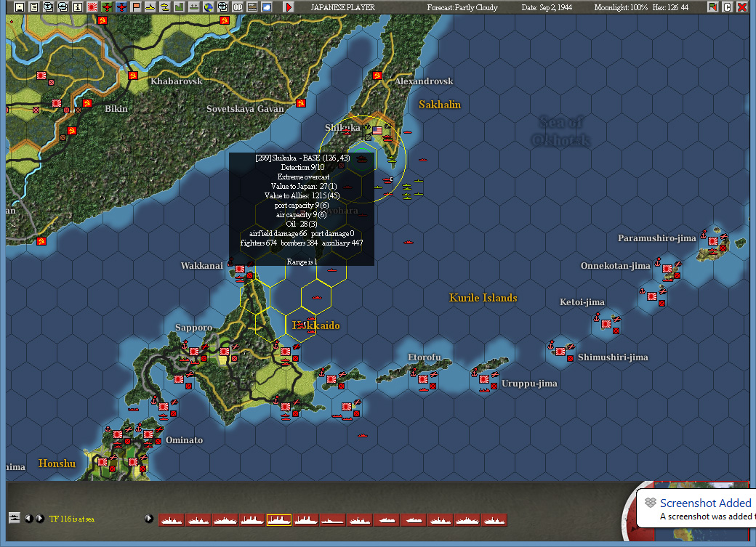Image resolution: width=756 pixels, height=547 pixels.
Task: Click the red plane on blue background icon
Action: [121, 7]
